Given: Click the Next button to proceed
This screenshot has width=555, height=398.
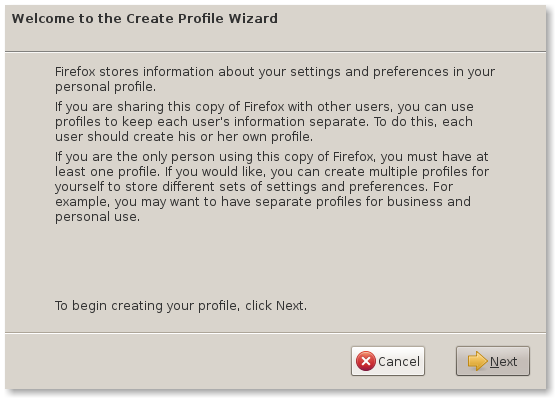Looking at the screenshot, I should [493, 361].
